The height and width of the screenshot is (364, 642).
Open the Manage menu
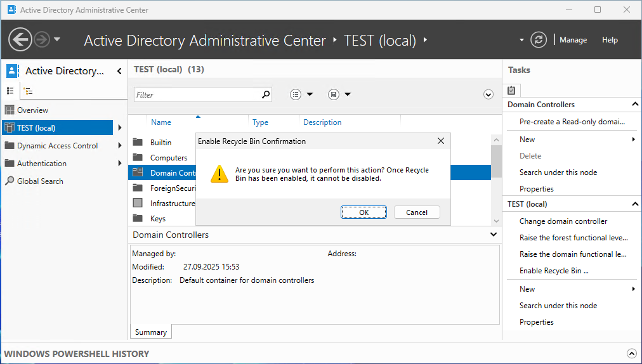pos(573,40)
